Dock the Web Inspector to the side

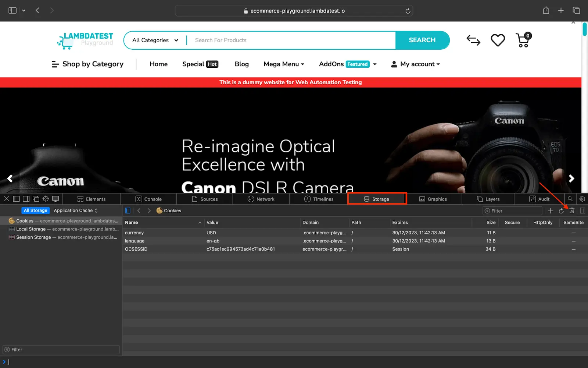[26, 199]
